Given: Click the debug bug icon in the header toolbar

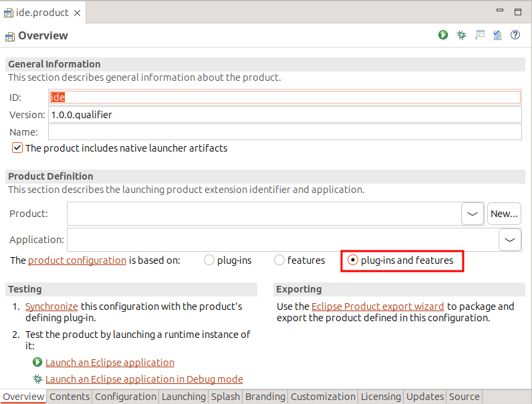Looking at the screenshot, I should point(461,35).
